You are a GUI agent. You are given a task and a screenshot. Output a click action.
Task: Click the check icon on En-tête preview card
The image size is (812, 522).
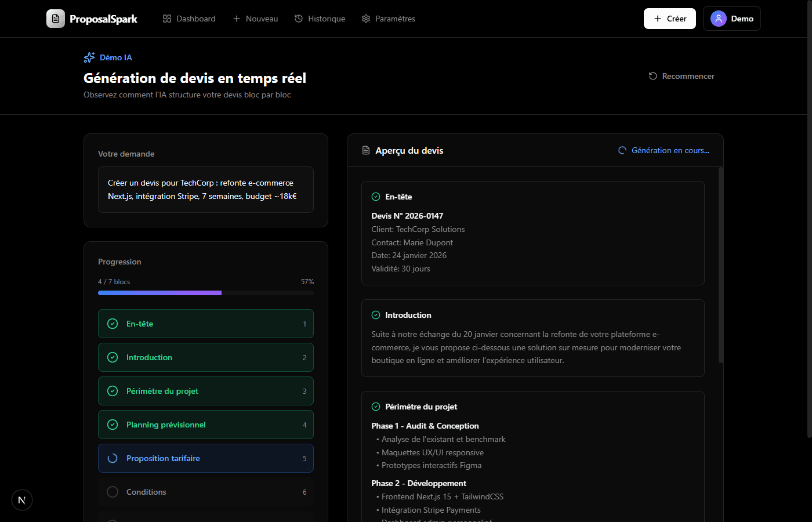click(376, 197)
